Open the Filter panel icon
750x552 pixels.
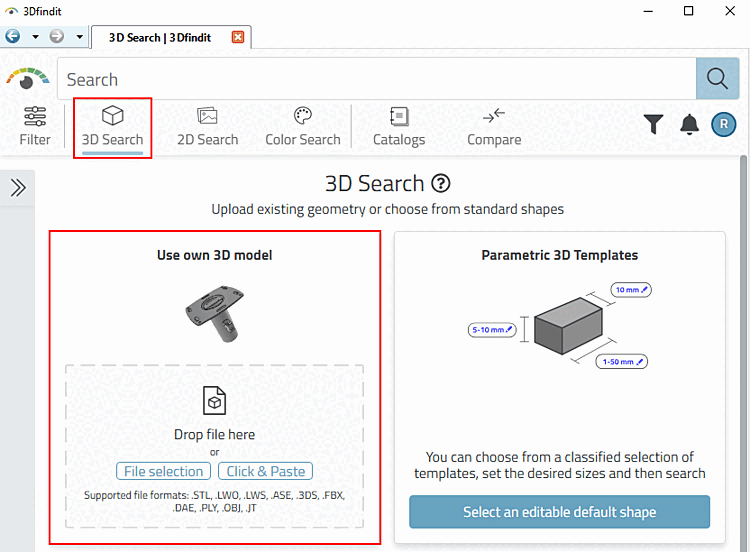tap(35, 126)
